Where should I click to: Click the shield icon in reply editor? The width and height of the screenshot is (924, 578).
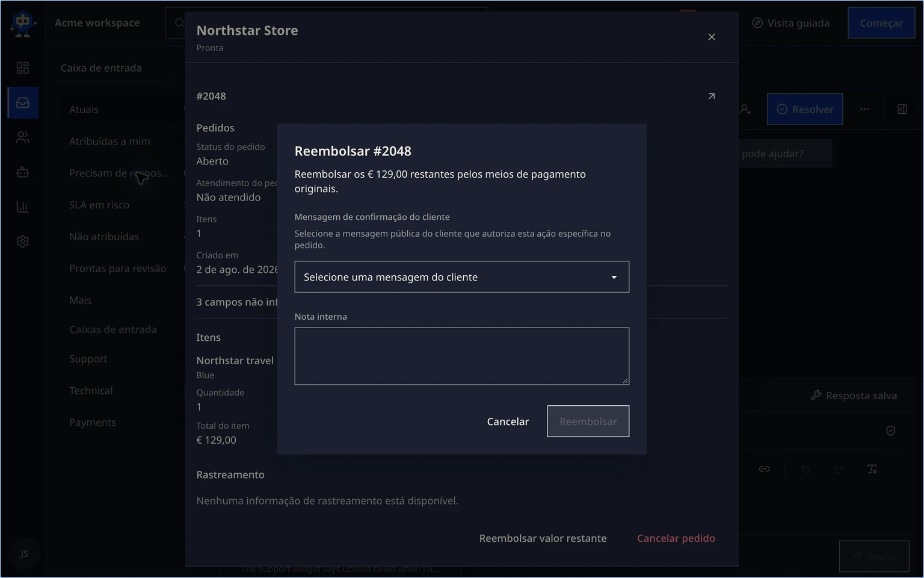click(x=891, y=430)
